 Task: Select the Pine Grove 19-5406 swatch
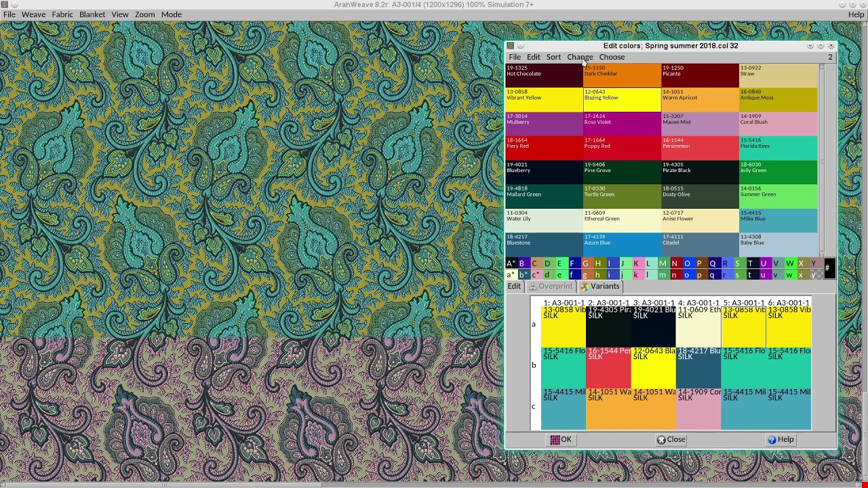tap(622, 172)
